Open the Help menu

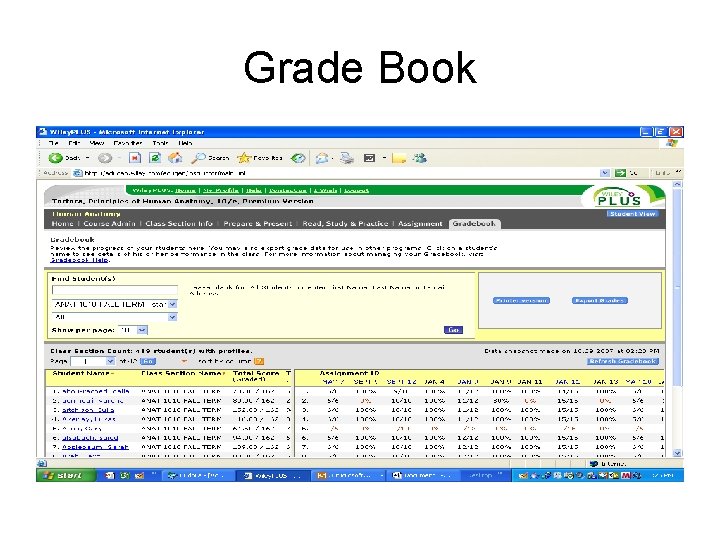185,143
